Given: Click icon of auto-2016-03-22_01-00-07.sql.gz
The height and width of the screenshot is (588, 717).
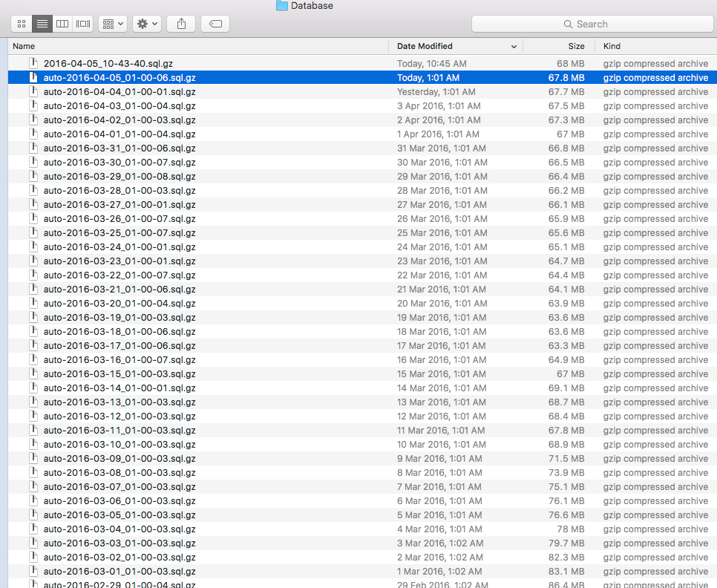Looking at the screenshot, I should [x=33, y=275].
